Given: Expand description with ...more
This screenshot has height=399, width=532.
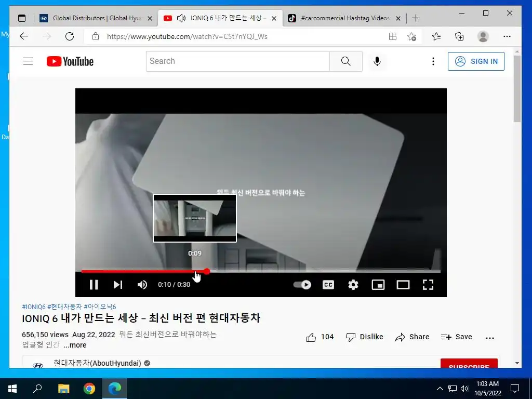Looking at the screenshot, I should tap(75, 345).
